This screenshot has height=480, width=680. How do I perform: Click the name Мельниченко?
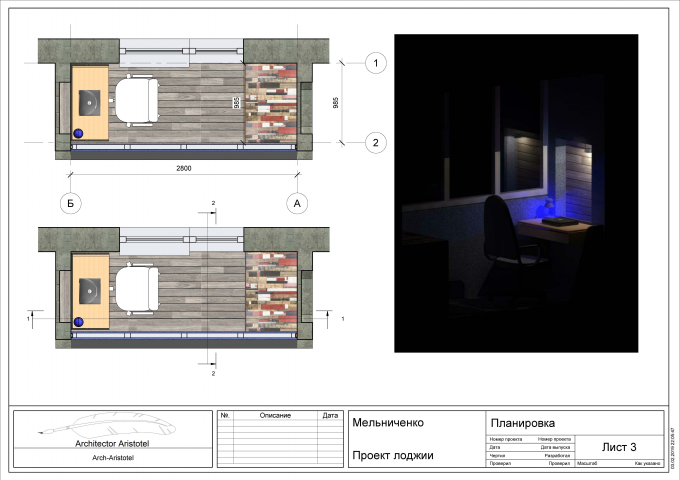point(388,422)
